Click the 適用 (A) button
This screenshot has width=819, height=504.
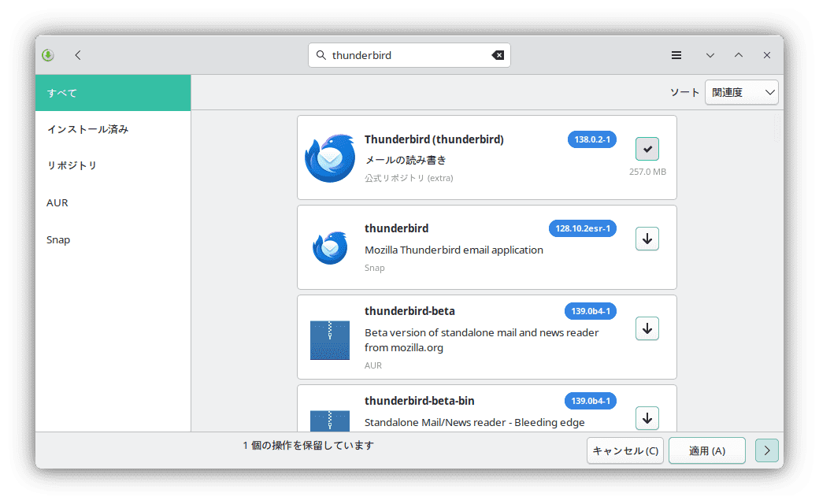tap(706, 450)
